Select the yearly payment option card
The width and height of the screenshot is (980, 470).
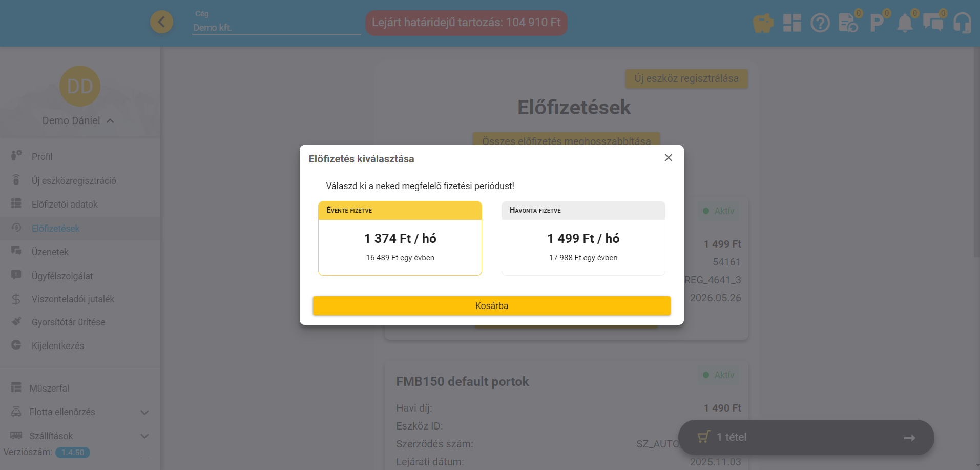tap(400, 238)
